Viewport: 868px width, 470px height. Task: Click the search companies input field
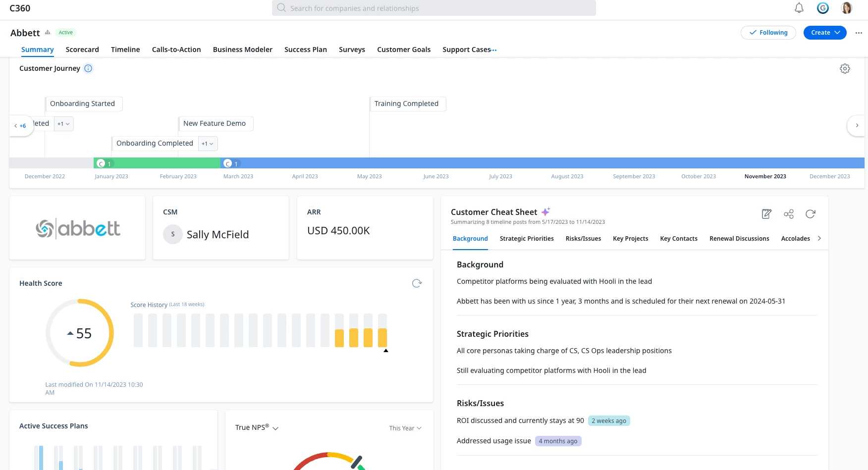[434, 8]
